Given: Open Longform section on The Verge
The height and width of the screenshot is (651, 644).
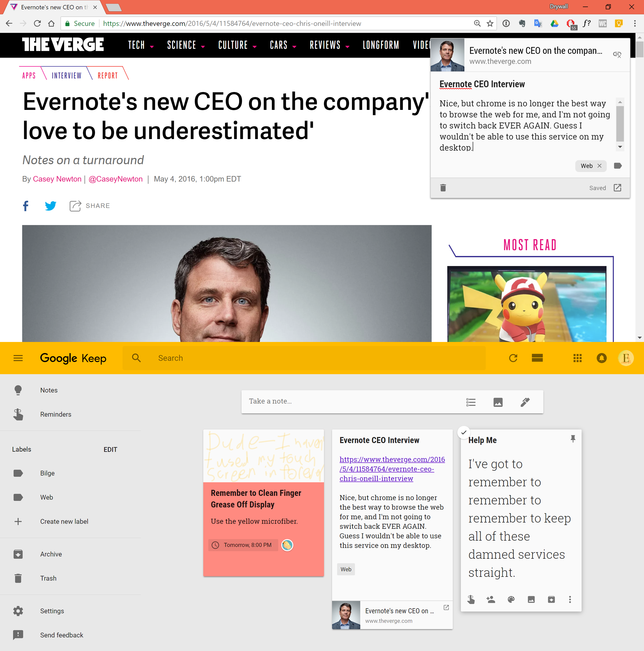Looking at the screenshot, I should [381, 45].
